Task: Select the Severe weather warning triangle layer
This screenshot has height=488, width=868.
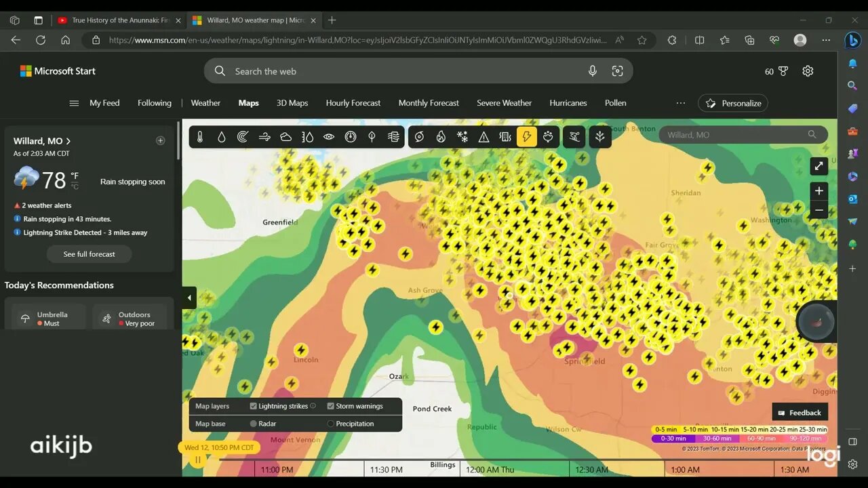Action: coord(484,137)
